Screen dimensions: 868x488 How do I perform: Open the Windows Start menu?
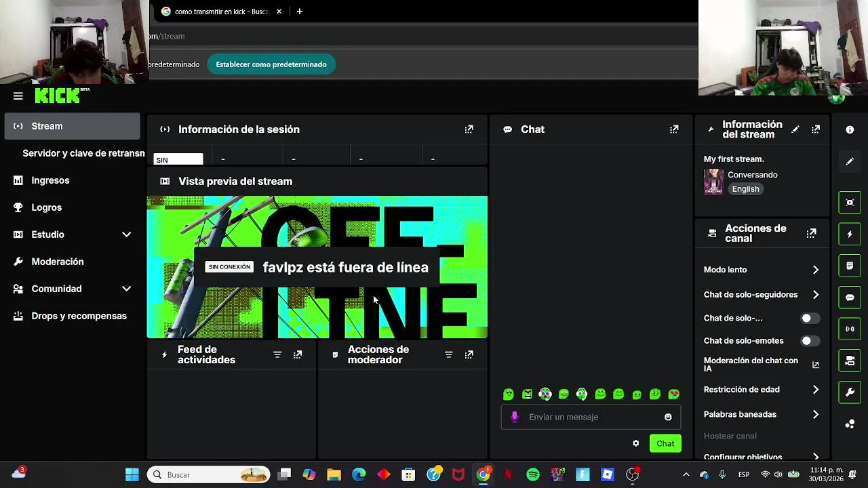pos(132,474)
